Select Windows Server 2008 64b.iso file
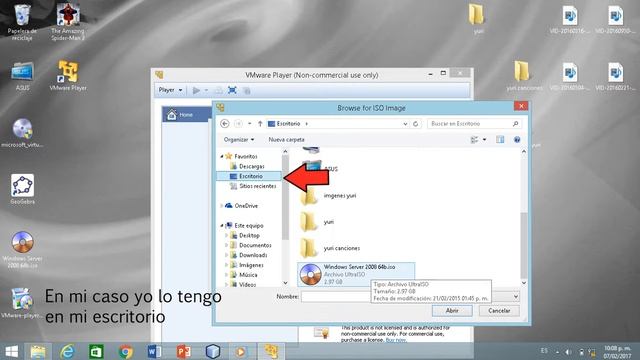This screenshot has height=360, width=640. click(x=356, y=274)
